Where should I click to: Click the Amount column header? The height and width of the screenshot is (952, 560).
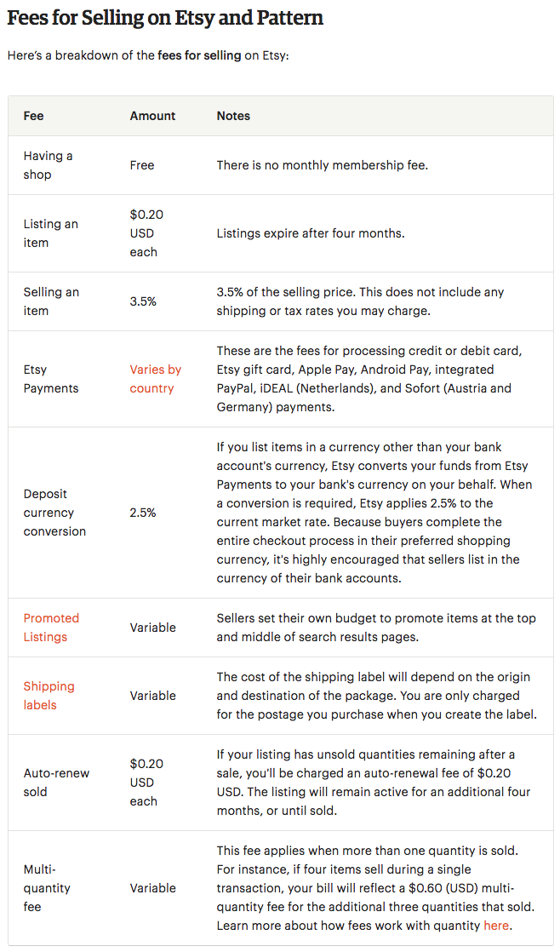152,116
